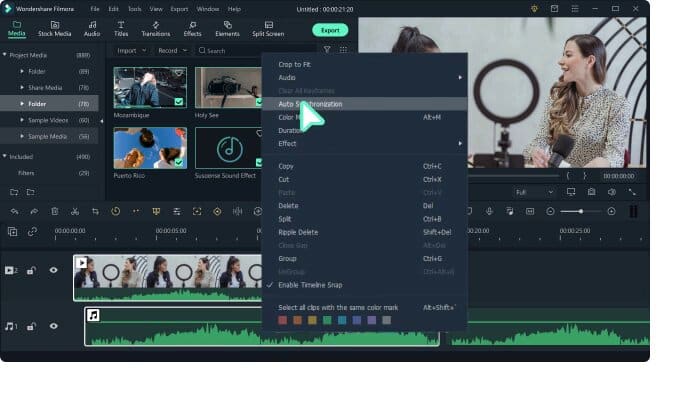This screenshot has width=690, height=394.
Task: Open the Import dropdown
Action: (131, 51)
